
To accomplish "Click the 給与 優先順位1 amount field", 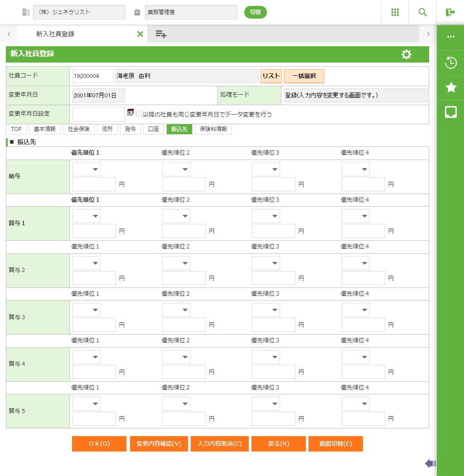I will pyautogui.click(x=94, y=185).
